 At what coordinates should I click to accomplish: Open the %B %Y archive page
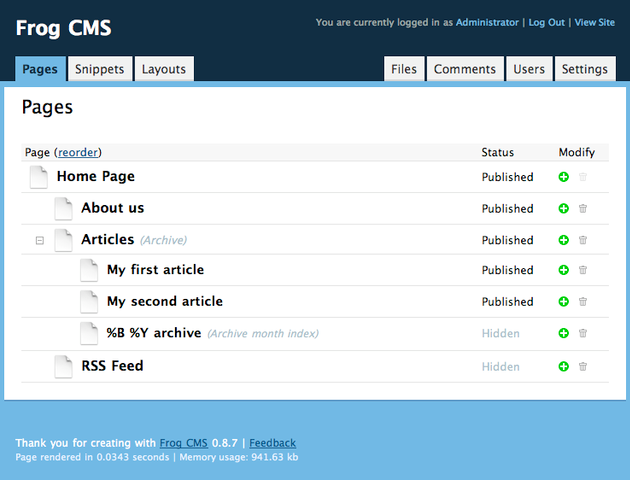(154, 333)
